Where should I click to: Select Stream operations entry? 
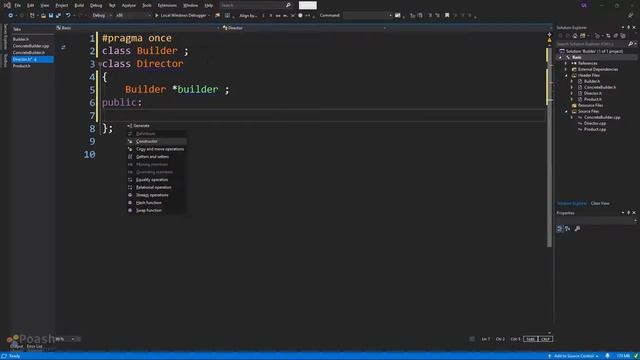point(156,195)
